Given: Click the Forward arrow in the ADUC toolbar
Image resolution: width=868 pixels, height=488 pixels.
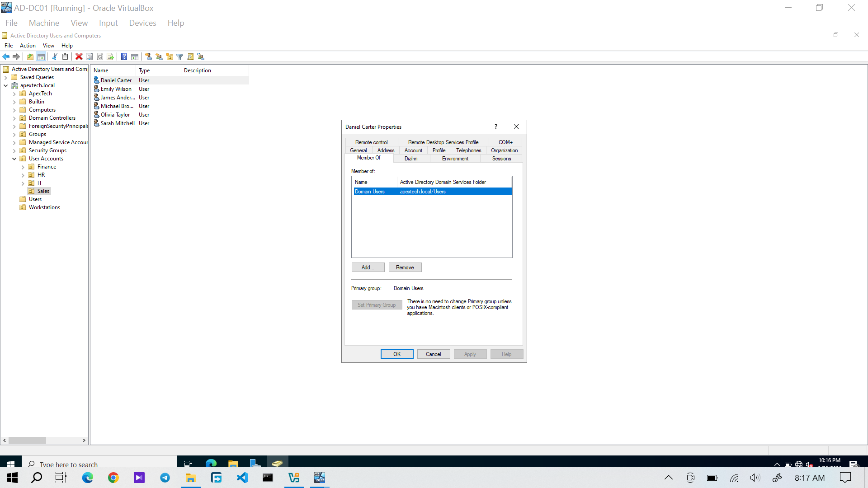Looking at the screenshot, I should (16, 56).
